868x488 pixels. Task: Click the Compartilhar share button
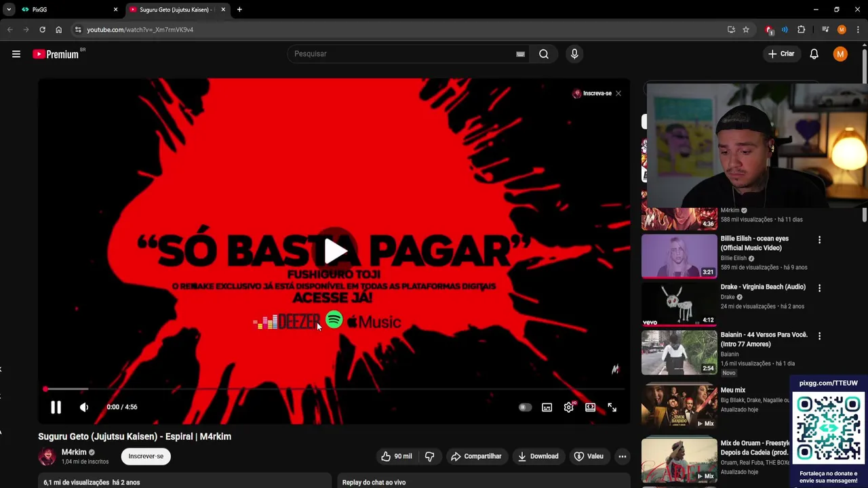coord(476,457)
